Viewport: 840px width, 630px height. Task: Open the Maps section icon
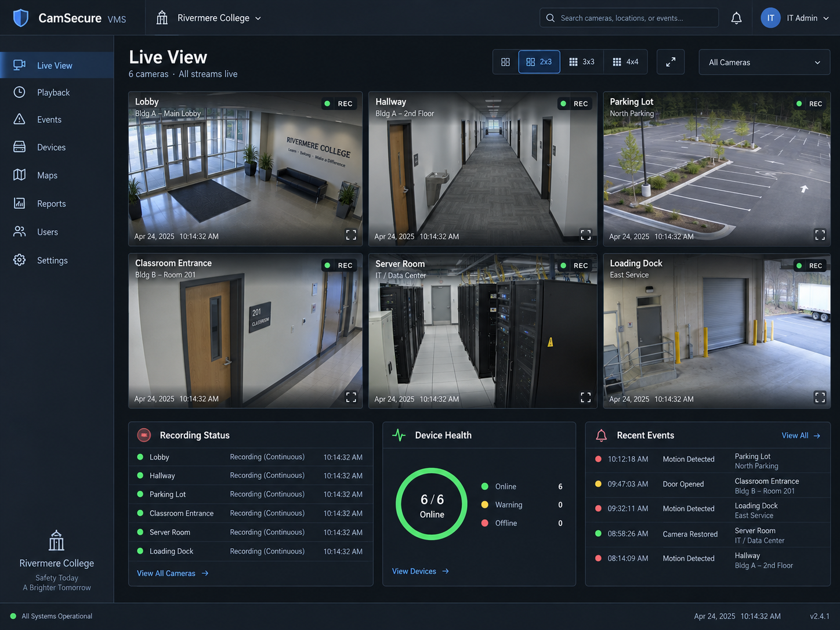point(20,175)
